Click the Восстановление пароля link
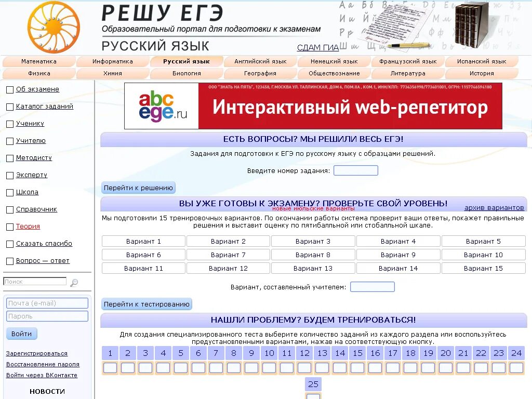 click(43, 364)
